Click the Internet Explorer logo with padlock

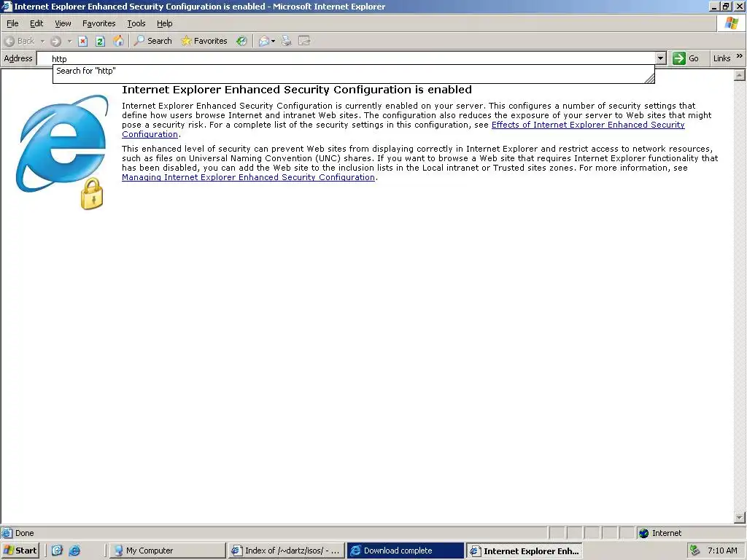63,152
